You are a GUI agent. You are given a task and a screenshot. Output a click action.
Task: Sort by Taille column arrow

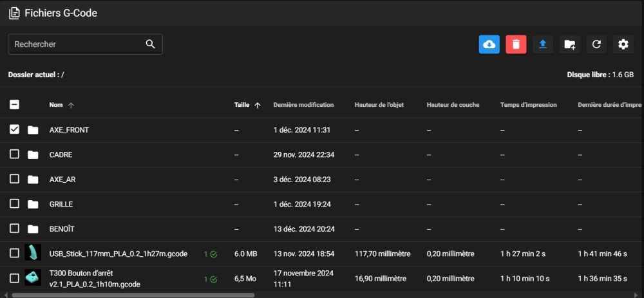(258, 105)
